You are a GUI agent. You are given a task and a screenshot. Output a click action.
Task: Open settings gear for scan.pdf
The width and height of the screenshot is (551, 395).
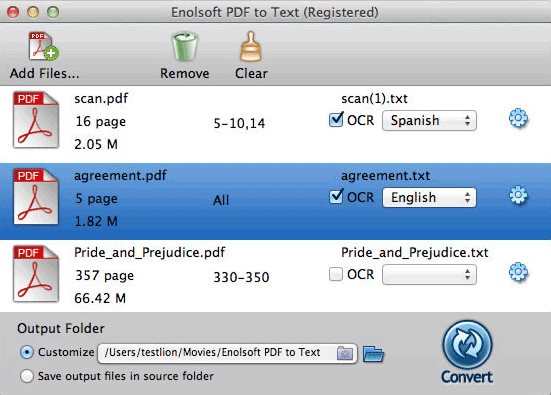(x=518, y=118)
